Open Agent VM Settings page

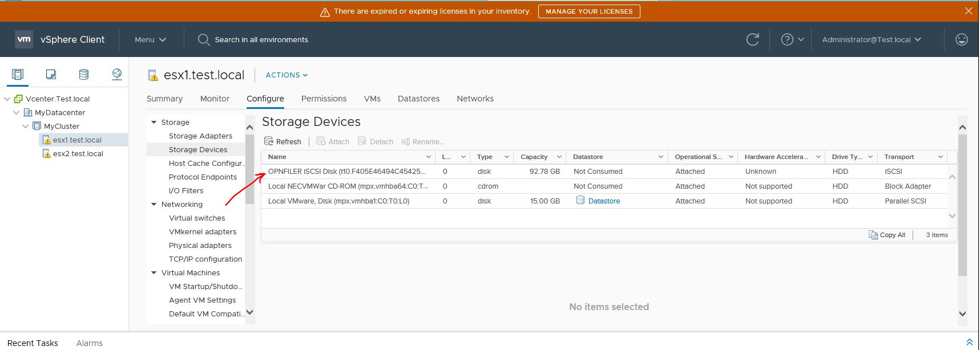pos(202,300)
